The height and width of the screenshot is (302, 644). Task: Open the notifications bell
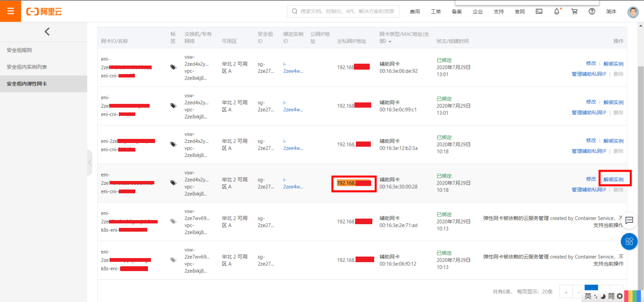(557, 11)
